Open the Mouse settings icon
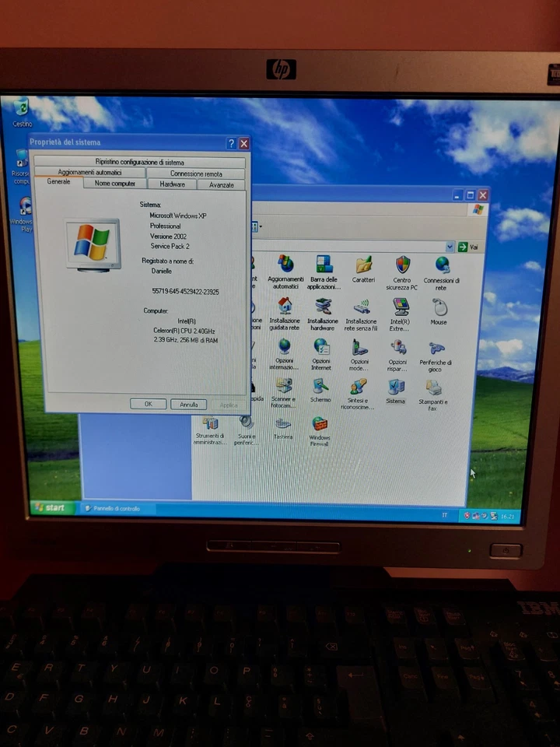Screen dimensions: 560x747 pyautogui.click(x=439, y=312)
